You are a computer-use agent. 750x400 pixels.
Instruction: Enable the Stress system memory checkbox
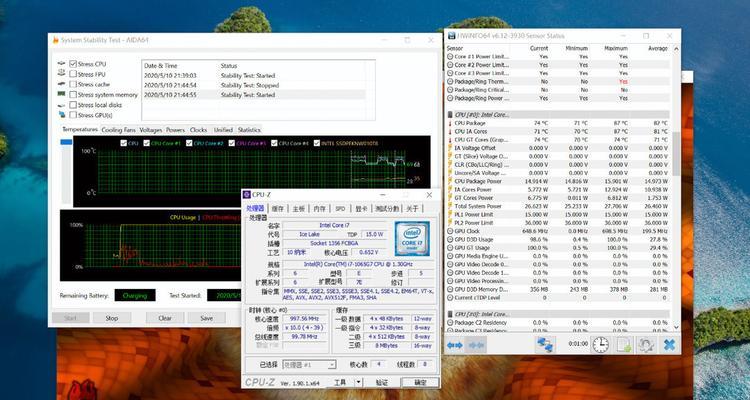pyautogui.click(x=73, y=95)
